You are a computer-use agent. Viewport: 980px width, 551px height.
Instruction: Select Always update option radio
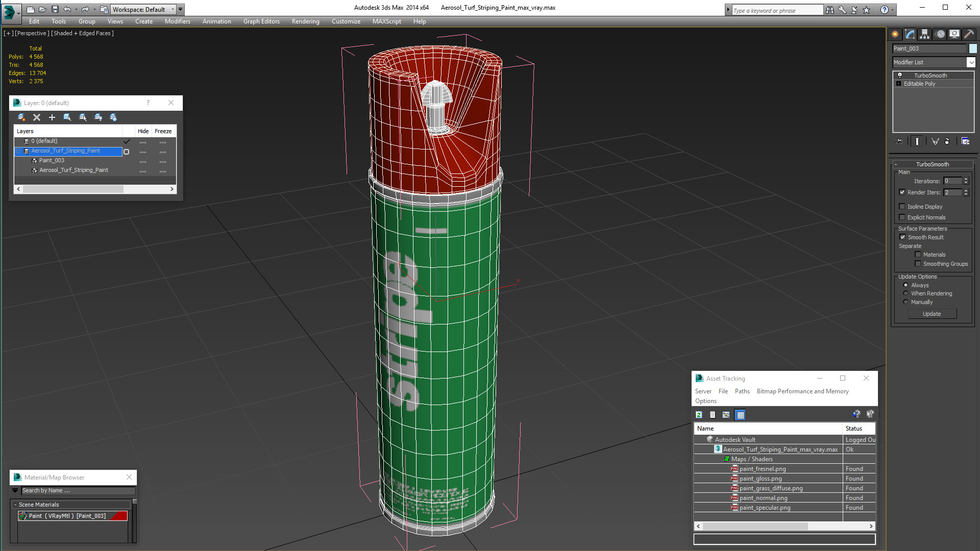[906, 285]
